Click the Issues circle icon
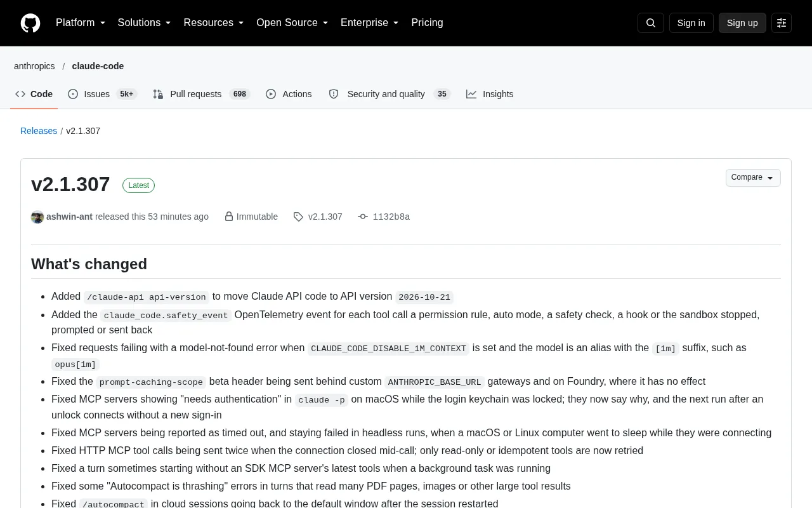The image size is (812, 508). point(73,94)
